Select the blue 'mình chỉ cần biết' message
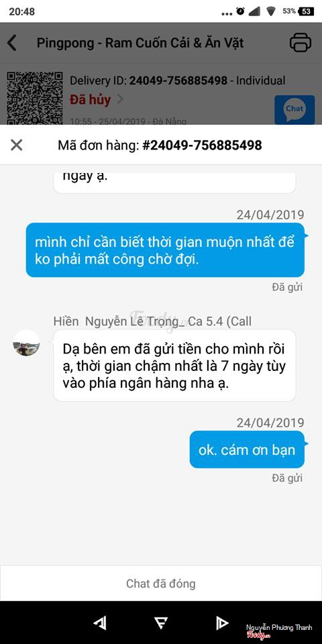The height and width of the screenshot is (644, 322). click(165, 250)
